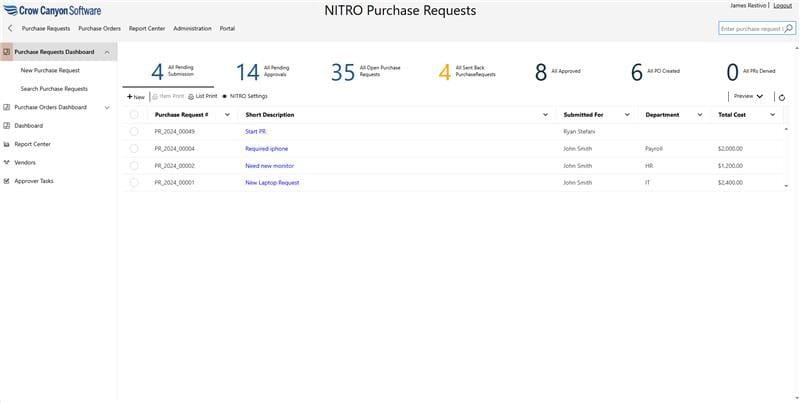Click the refresh icon in the toolbar
Viewport: 800px width, 403px height.
[782, 97]
